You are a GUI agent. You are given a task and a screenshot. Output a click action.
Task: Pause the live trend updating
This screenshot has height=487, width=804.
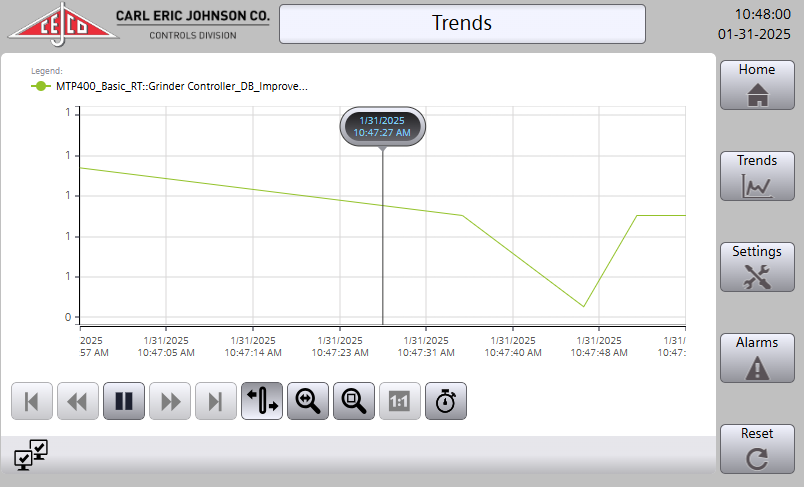click(124, 401)
